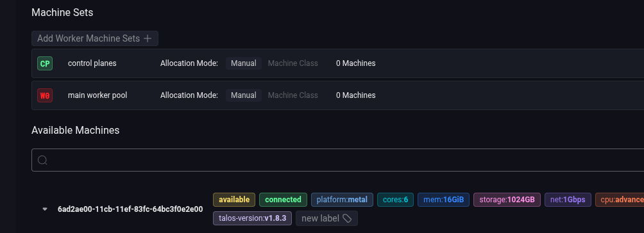
Task: Select Machine Class mode for control planes
Action: click(293, 63)
